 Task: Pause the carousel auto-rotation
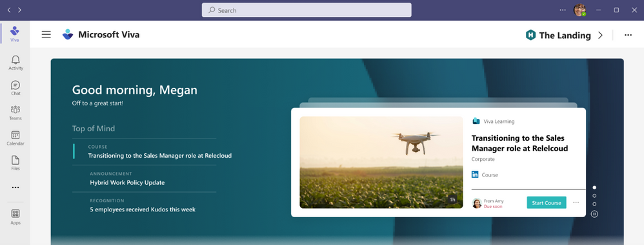tap(594, 214)
